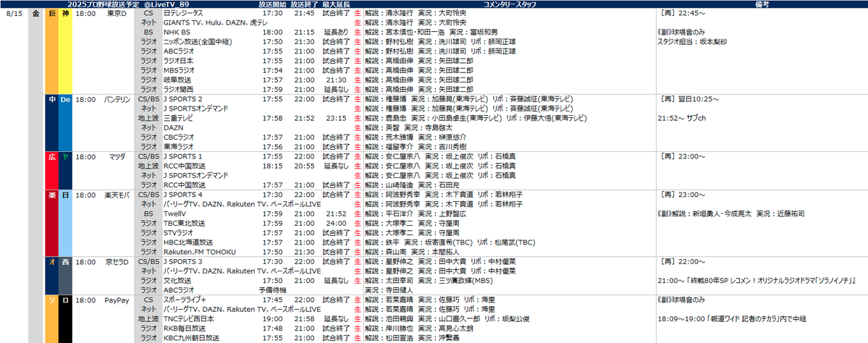Select the '東海ラジオ' station cell
The height and width of the screenshot is (343, 868).
180,147
